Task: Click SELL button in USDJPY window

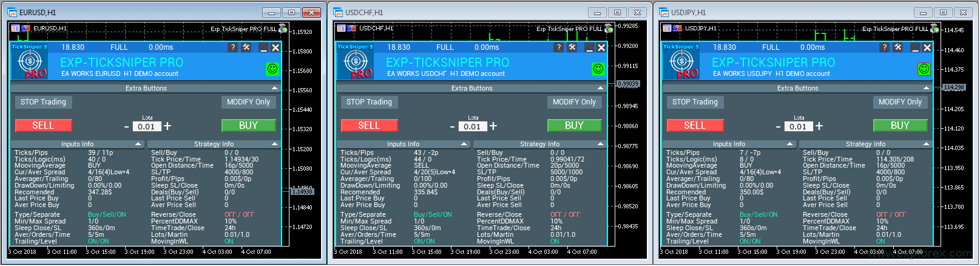Action: (x=695, y=125)
